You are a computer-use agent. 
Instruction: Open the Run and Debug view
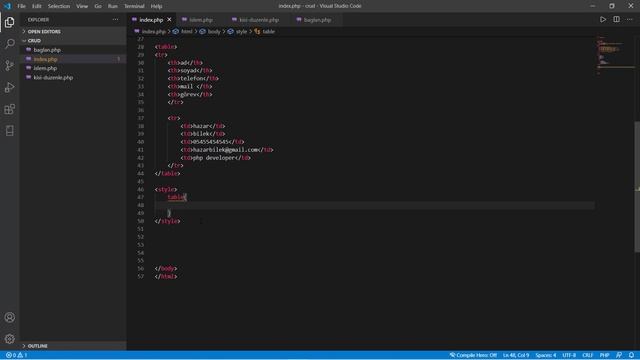pyautogui.click(x=9, y=87)
